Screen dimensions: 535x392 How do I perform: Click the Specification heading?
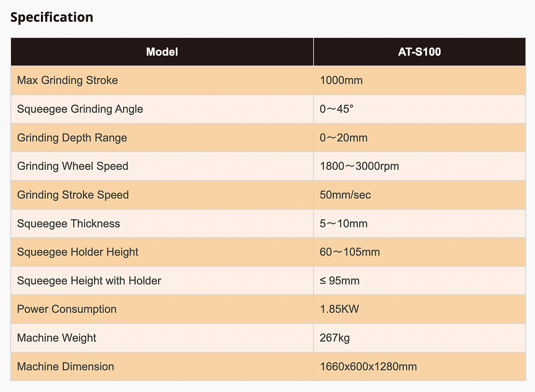coord(52,17)
